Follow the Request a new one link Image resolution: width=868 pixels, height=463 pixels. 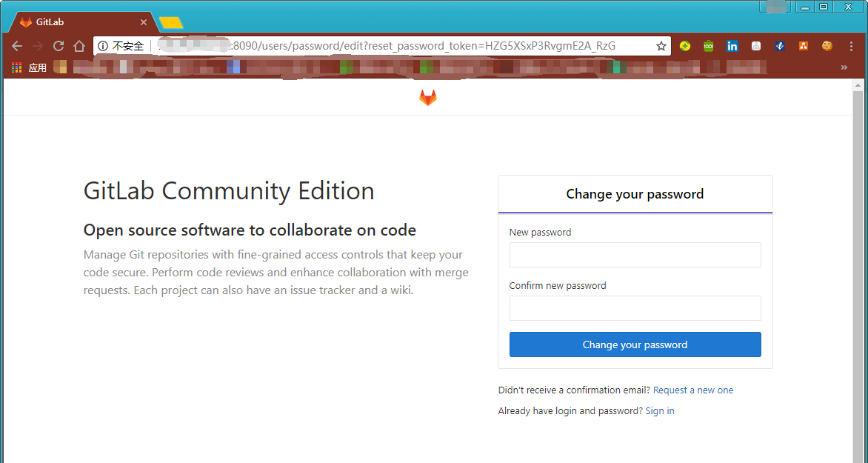point(693,390)
